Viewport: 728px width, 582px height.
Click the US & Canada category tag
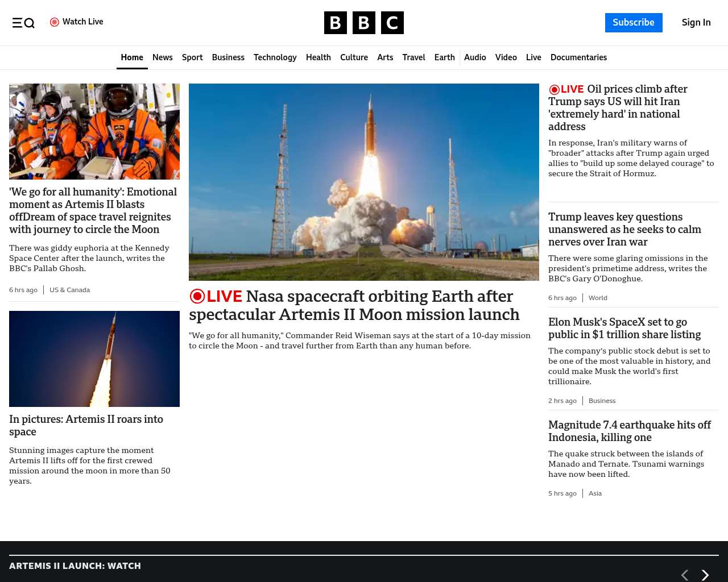pyautogui.click(x=69, y=290)
